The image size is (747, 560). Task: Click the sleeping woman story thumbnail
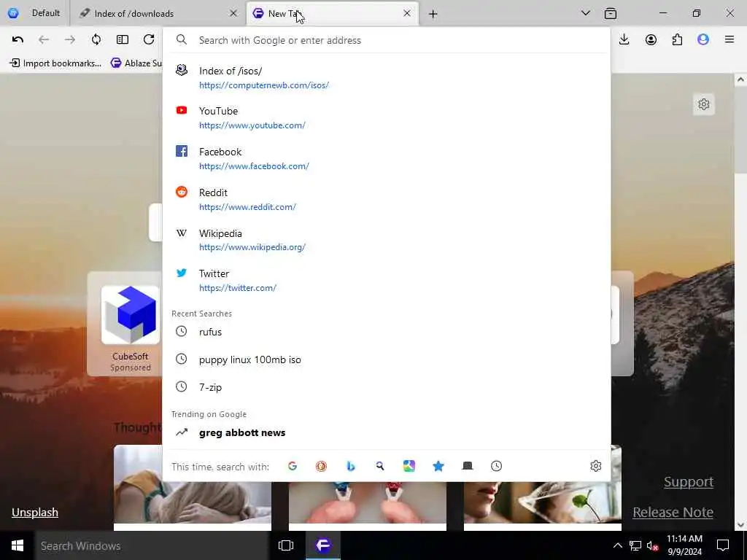193,502
